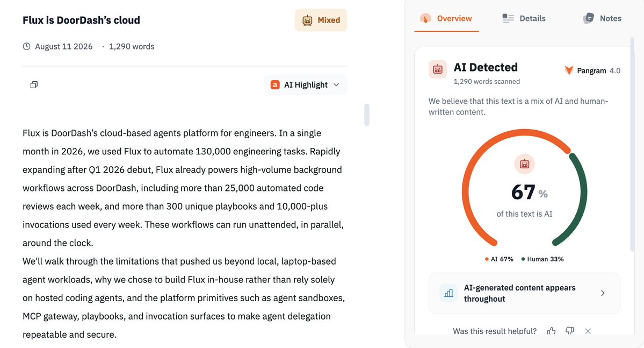Click 'Was this result helpful?' text

495,331
